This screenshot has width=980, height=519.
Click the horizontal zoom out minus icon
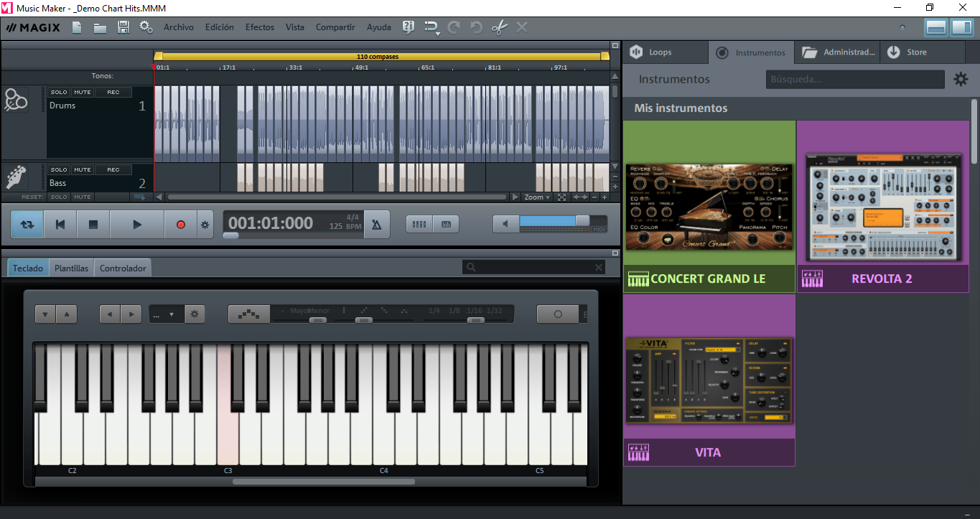(x=596, y=197)
